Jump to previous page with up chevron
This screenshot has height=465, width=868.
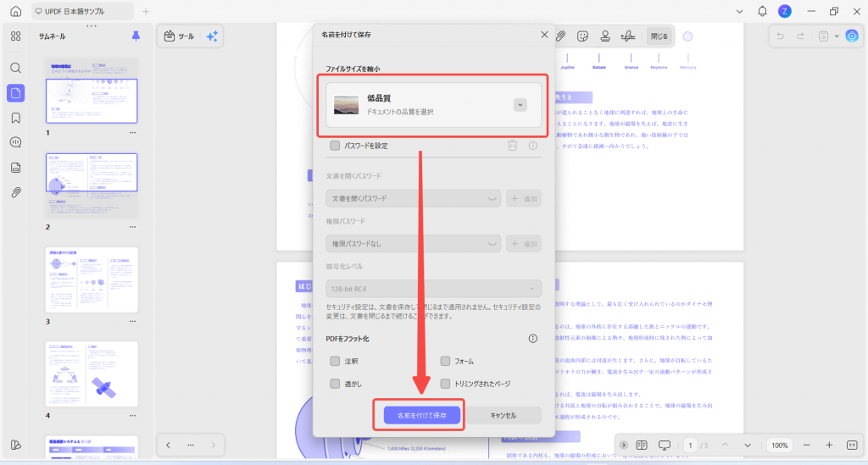(725, 445)
